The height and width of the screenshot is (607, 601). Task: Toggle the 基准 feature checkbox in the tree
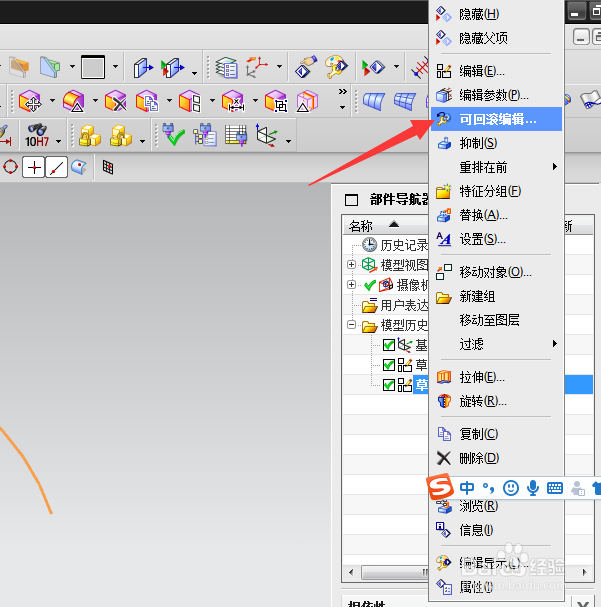pyautogui.click(x=389, y=345)
